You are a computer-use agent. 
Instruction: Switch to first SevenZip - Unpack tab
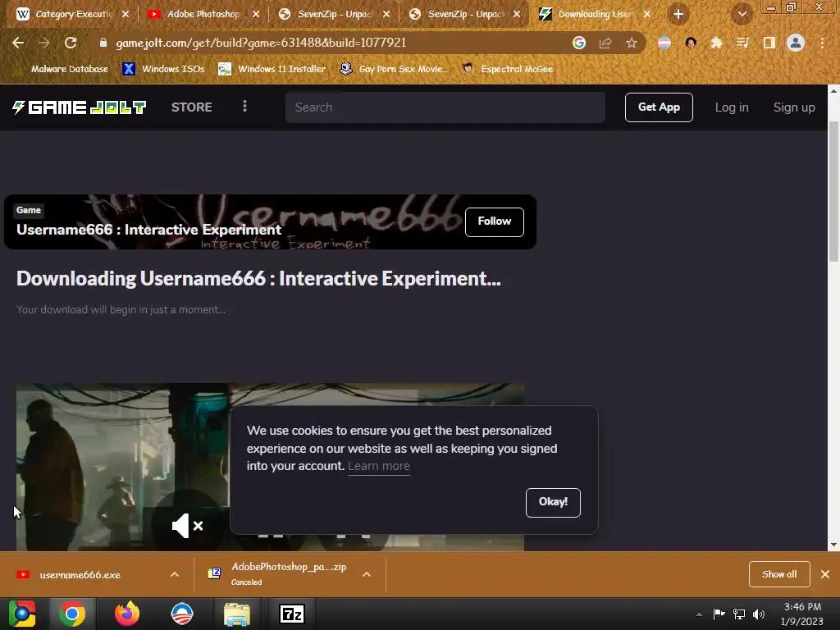[x=334, y=14]
